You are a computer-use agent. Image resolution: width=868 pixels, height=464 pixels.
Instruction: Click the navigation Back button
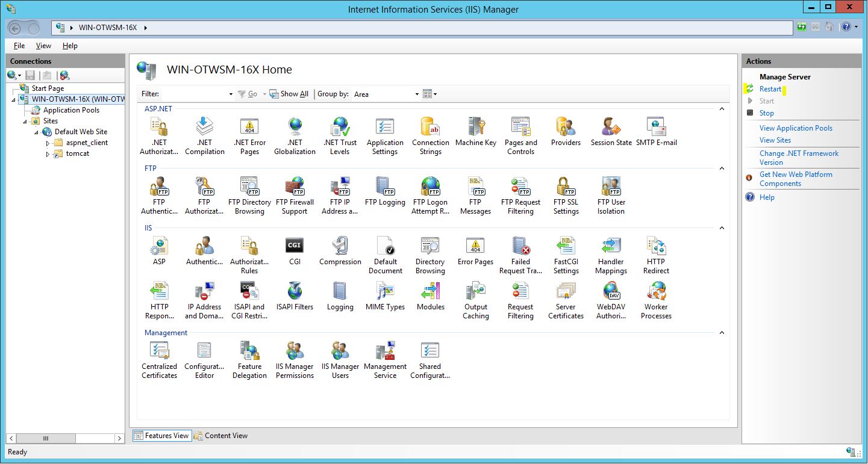[16, 28]
